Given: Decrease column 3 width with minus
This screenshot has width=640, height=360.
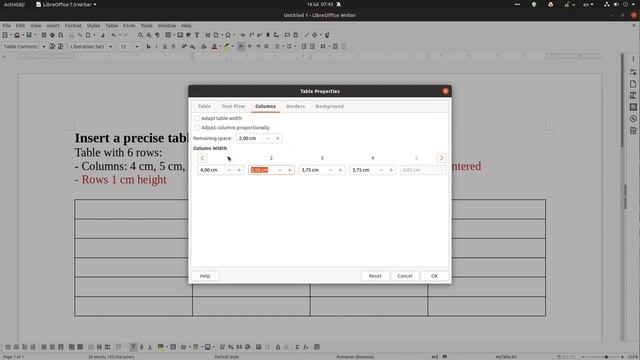Looking at the screenshot, I should (x=330, y=170).
